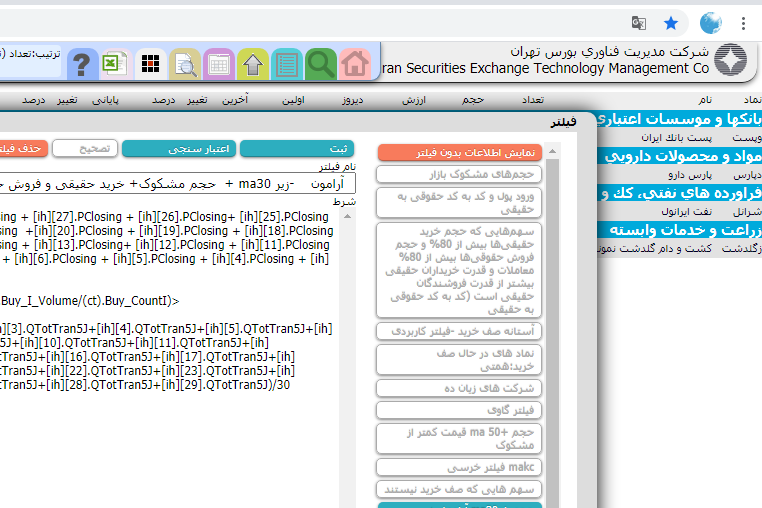
Task: Click the filter list scrollbar up arrow
Action: tap(550, 151)
